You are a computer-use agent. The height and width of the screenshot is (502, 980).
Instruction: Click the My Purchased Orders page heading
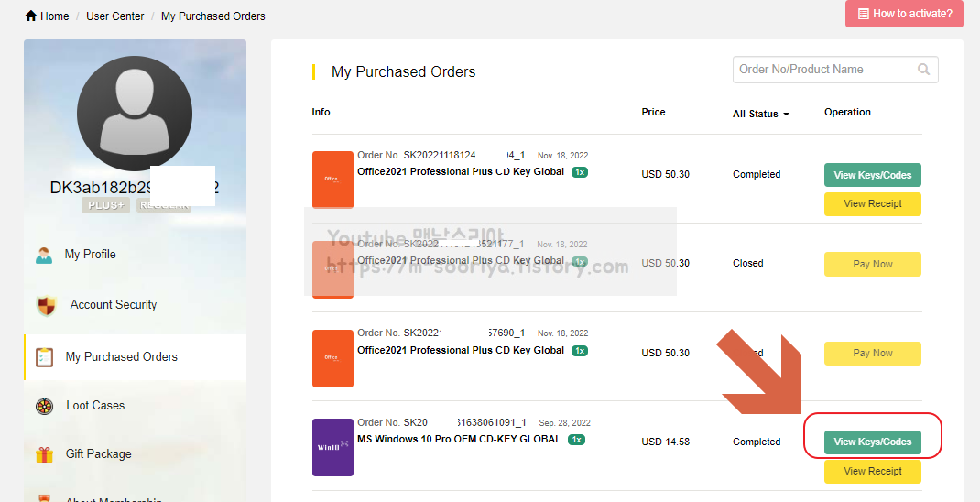[403, 71]
